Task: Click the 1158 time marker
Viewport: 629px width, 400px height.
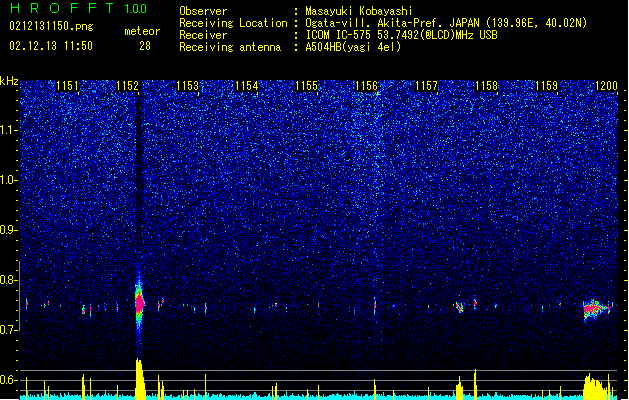Action: pyautogui.click(x=486, y=86)
